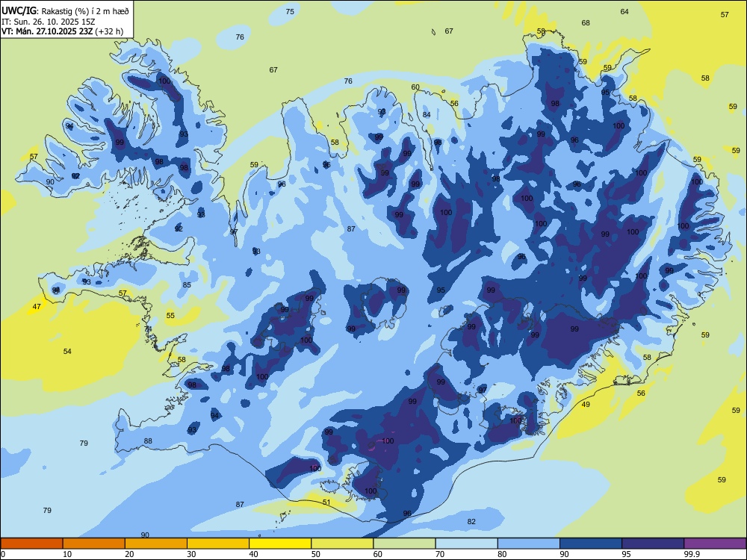
Task: Select the map value '68' at the top
Action: (x=586, y=22)
